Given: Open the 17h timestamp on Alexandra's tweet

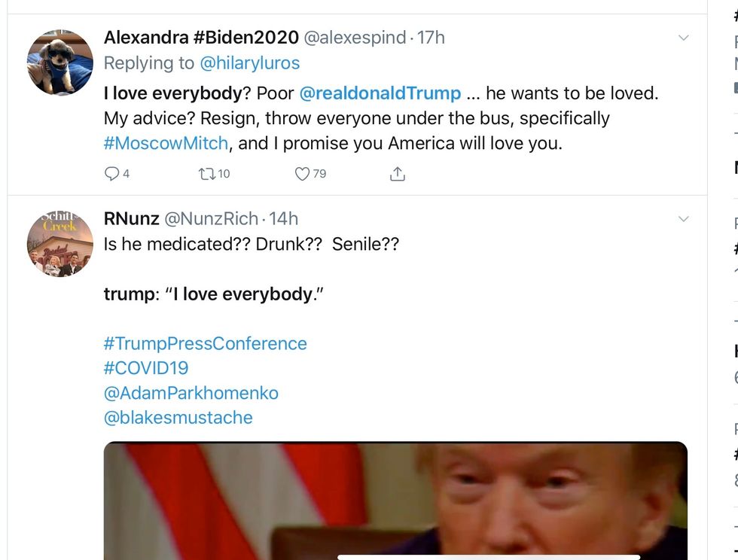Looking at the screenshot, I should [431, 38].
